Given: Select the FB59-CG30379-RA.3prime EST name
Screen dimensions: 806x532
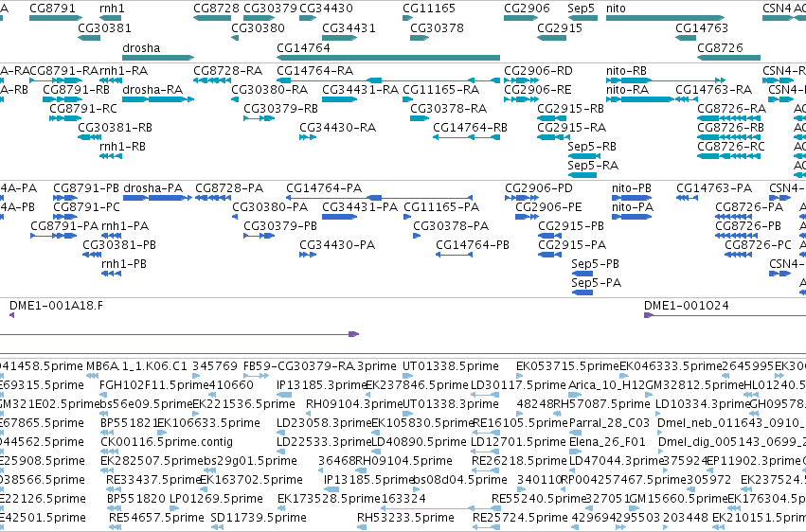Looking at the screenshot, I should point(320,366).
